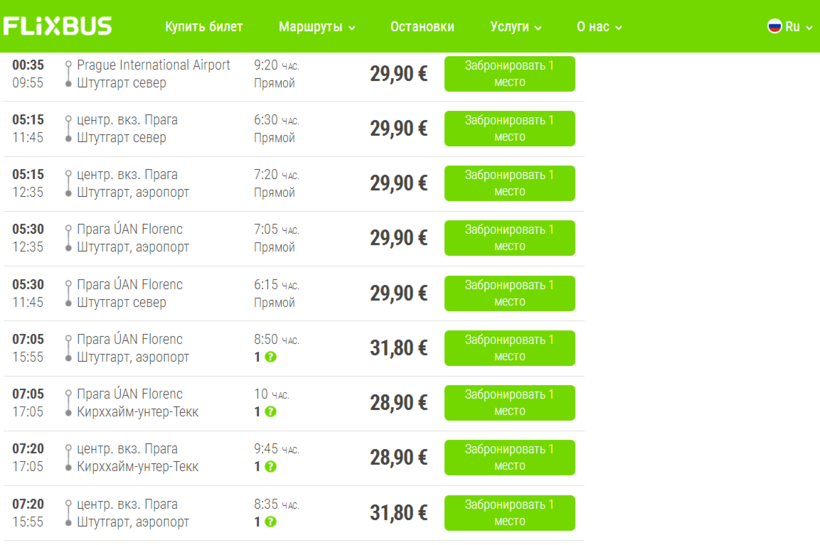The image size is (820, 545).
Task: Click Прямой label on the 05:30–12:35 trip
Action: 274,247
